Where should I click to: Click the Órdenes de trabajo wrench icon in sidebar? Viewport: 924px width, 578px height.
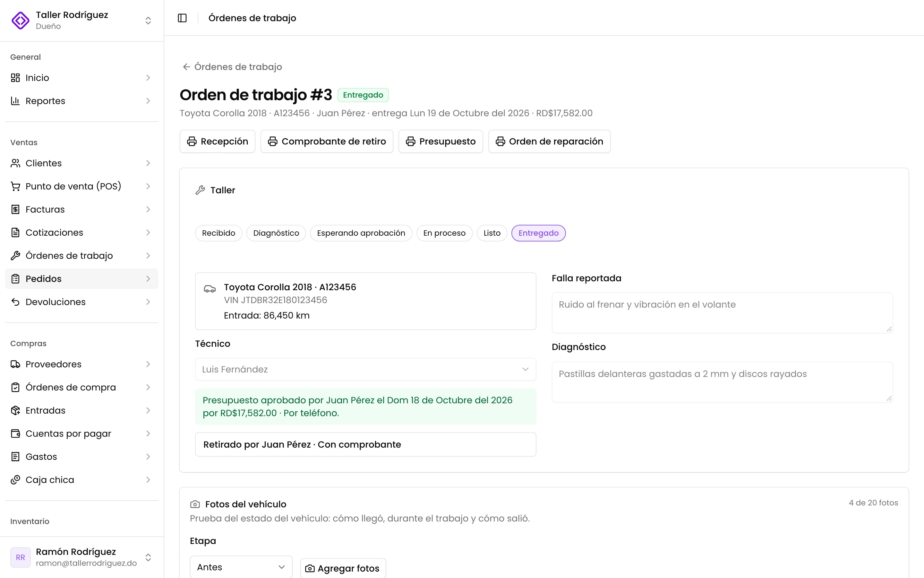tap(15, 256)
